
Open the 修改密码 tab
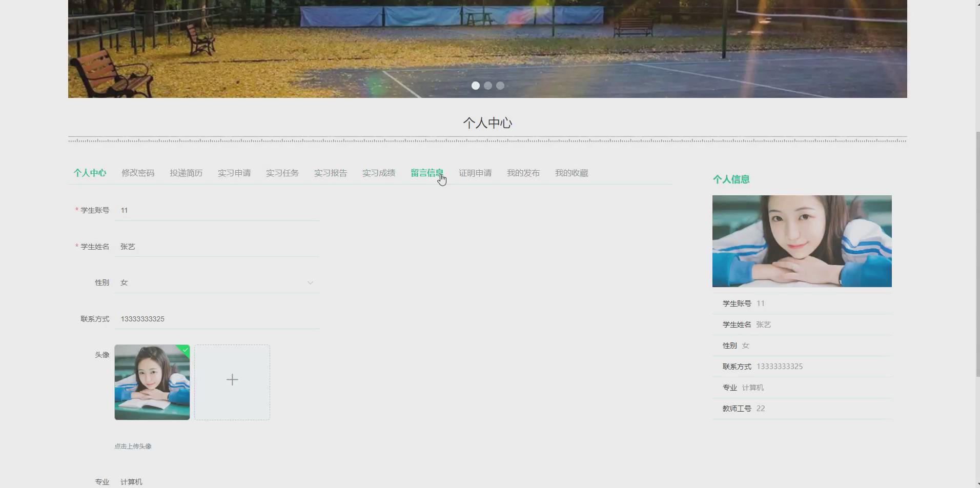(x=137, y=173)
